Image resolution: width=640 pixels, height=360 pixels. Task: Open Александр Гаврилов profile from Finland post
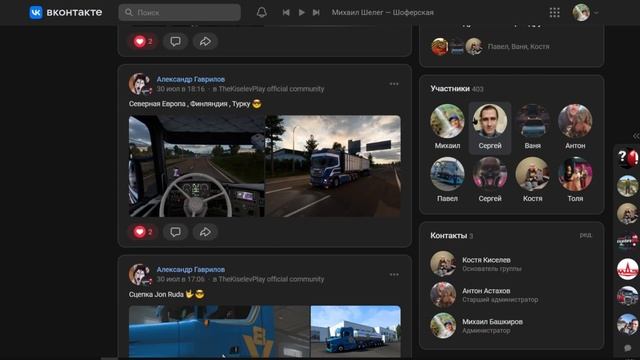pos(191,79)
